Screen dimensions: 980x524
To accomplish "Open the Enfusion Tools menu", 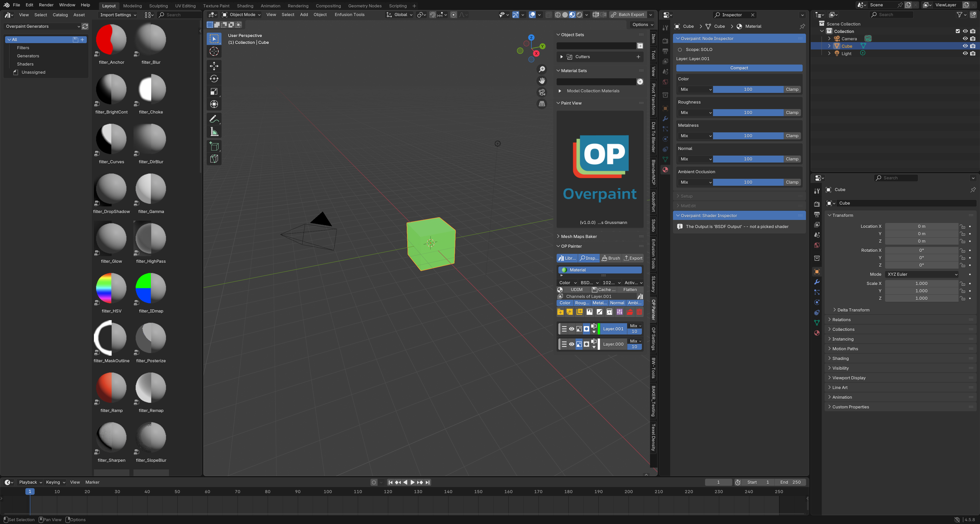I will 349,15.
